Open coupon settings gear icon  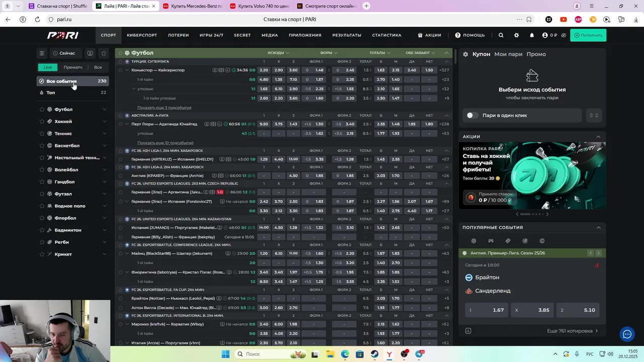(x=465, y=54)
